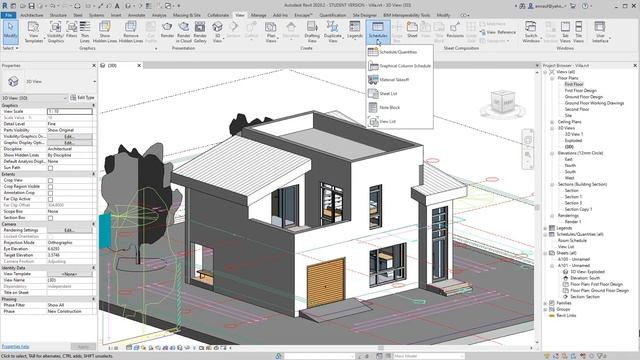This screenshot has height=360, width=640.
Task: Toggle the Thin Lines tool
Action: click(x=84, y=32)
